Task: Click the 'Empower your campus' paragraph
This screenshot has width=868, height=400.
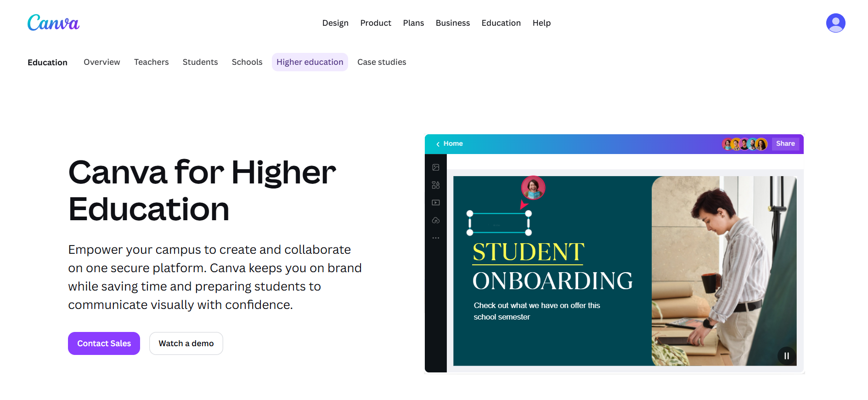Action: [x=215, y=277]
